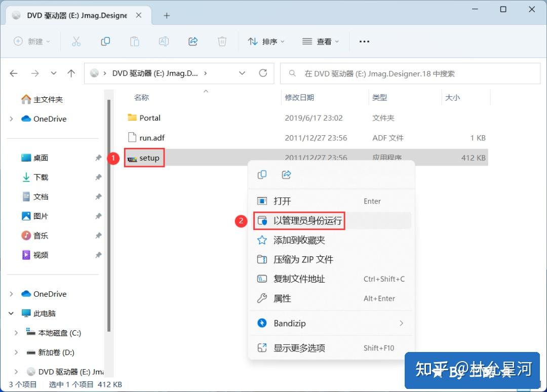Select the Portal folder
Viewport: 547px width, 392px height.
coord(150,117)
